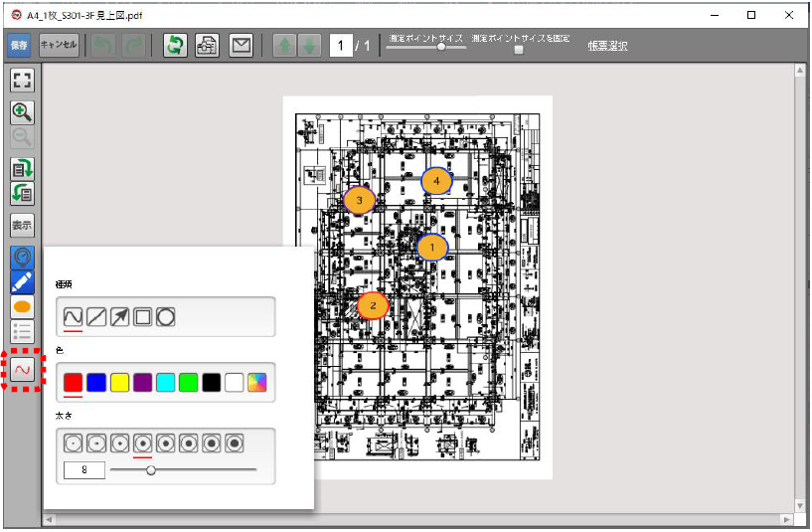
Task: Click the thickness value input field
Action: [83, 470]
